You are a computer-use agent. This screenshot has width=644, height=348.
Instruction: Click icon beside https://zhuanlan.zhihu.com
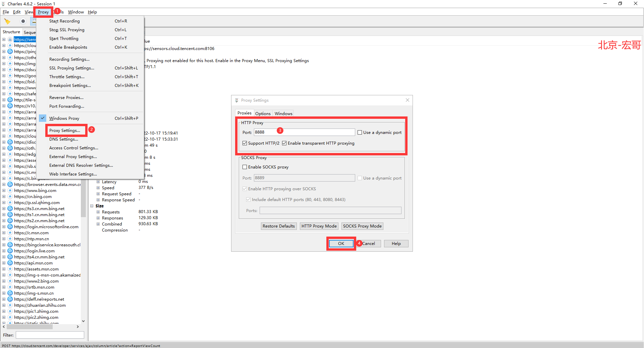10,305
